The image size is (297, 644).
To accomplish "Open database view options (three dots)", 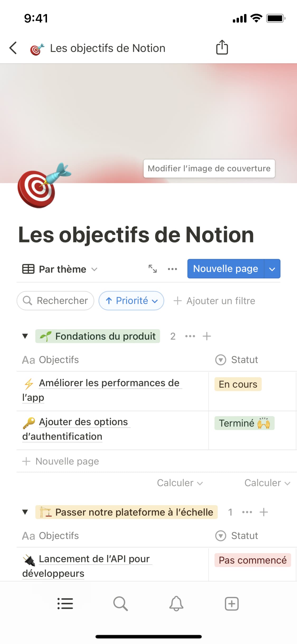I will (x=172, y=269).
